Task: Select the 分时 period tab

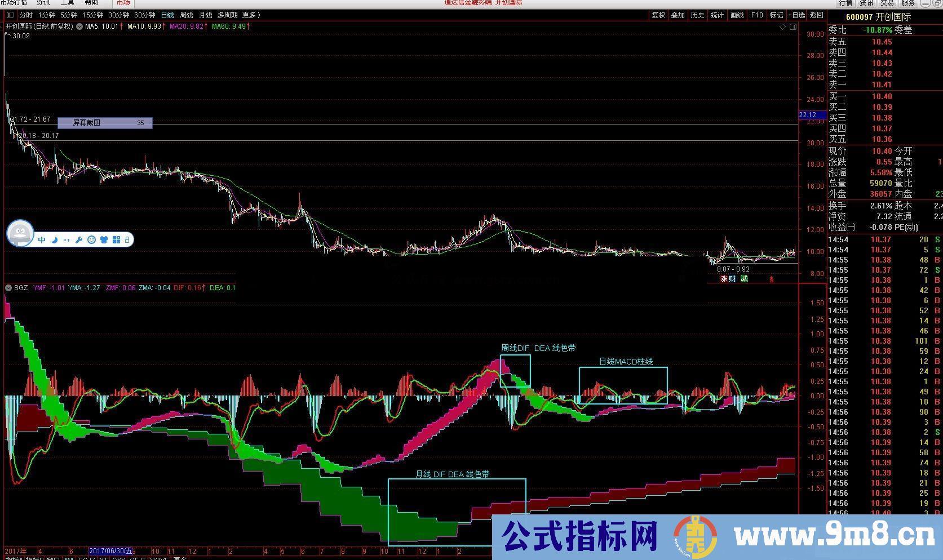Action: (26, 15)
